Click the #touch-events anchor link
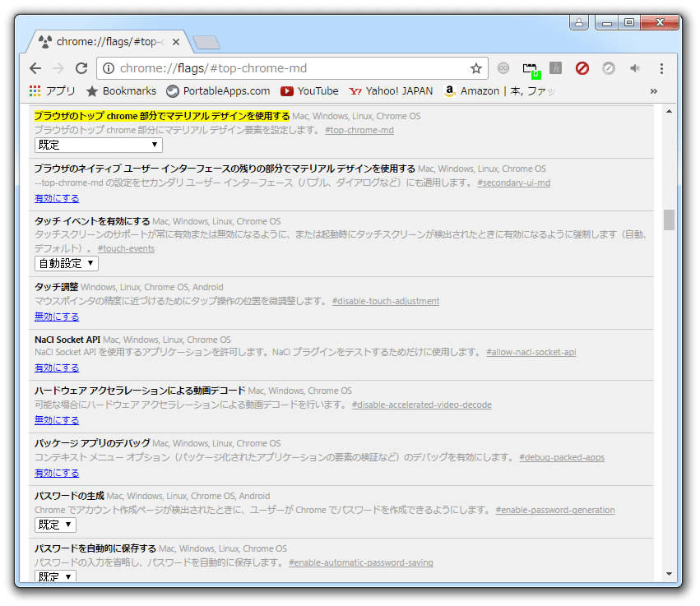 [x=126, y=248]
